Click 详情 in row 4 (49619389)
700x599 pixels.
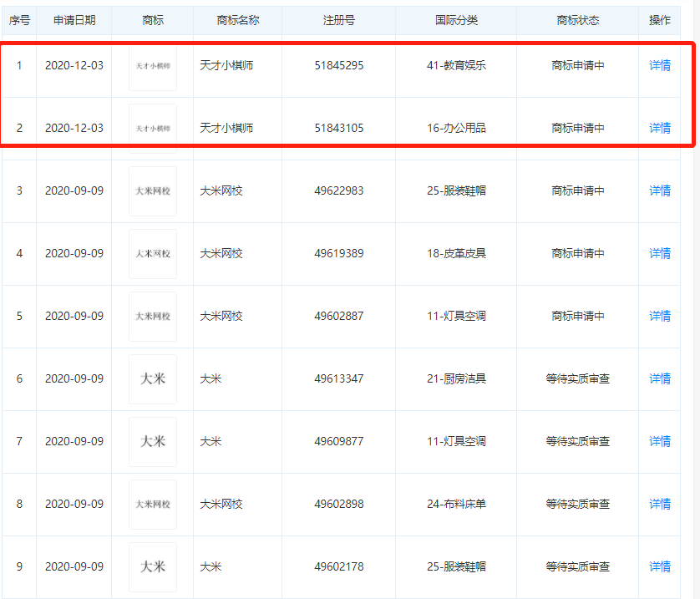pos(659,253)
